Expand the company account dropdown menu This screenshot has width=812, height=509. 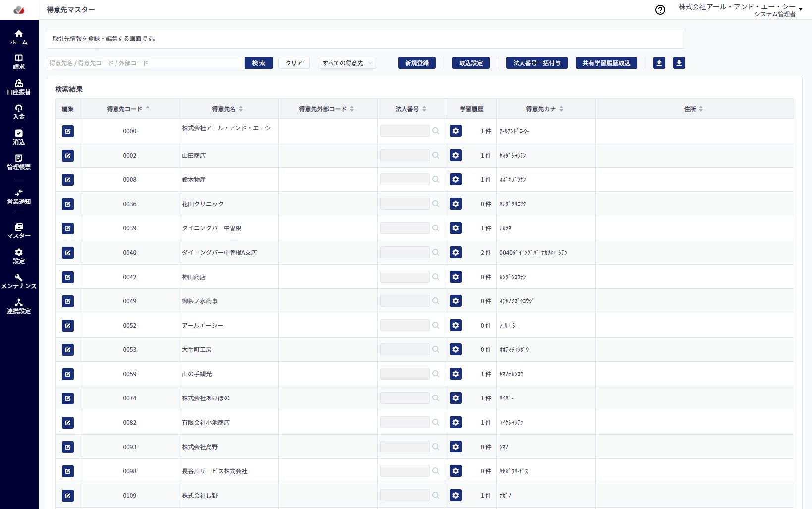coord(801,9)
